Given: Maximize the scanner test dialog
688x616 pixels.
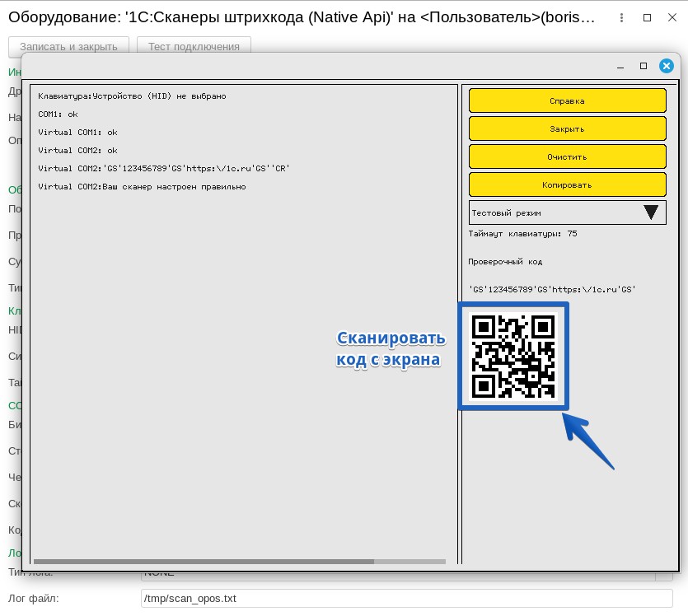Looking at the screenshot, I should pyautogui.click(x=644, y=66).
